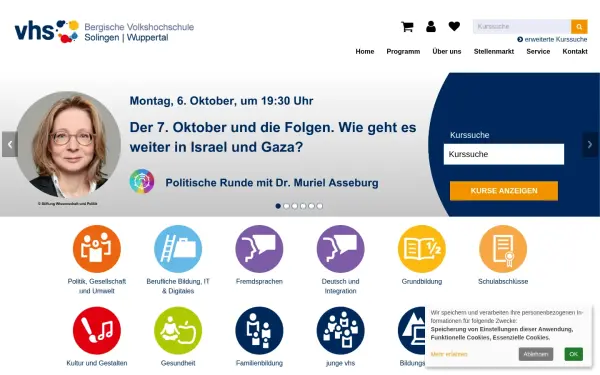Image resolution: width=600 pixels, height=375 pixels.
Task: Click the 'Familienbildung' label text
Action: click(x=259, y=363)
